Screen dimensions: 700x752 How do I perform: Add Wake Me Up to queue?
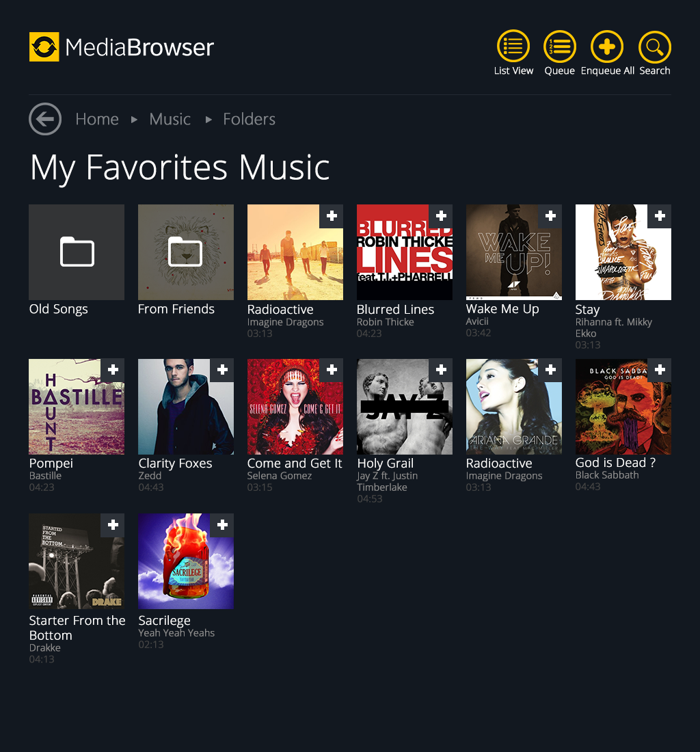coord(550,216)
